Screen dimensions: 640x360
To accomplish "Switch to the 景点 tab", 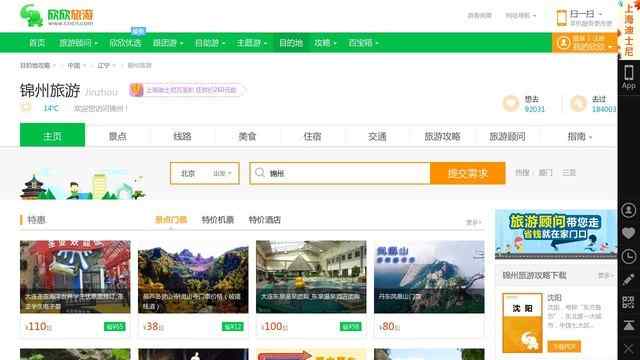I will coord(118,136).
